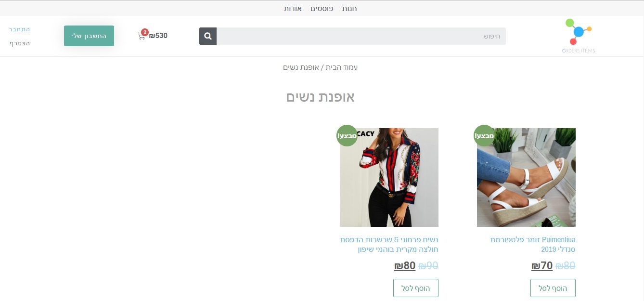
Task: Click the הצטרף sign-up link
Action: pyautogui.click(x=20, y=43)
